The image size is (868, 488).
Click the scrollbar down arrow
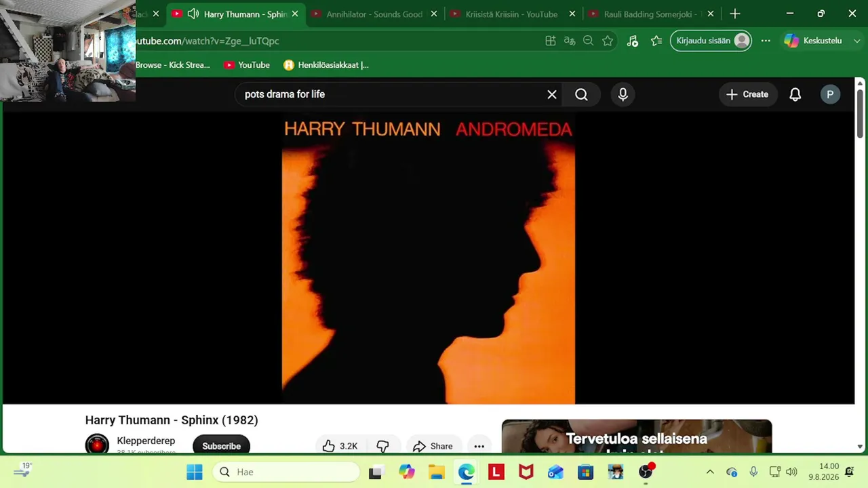click(x=860, y=447)
